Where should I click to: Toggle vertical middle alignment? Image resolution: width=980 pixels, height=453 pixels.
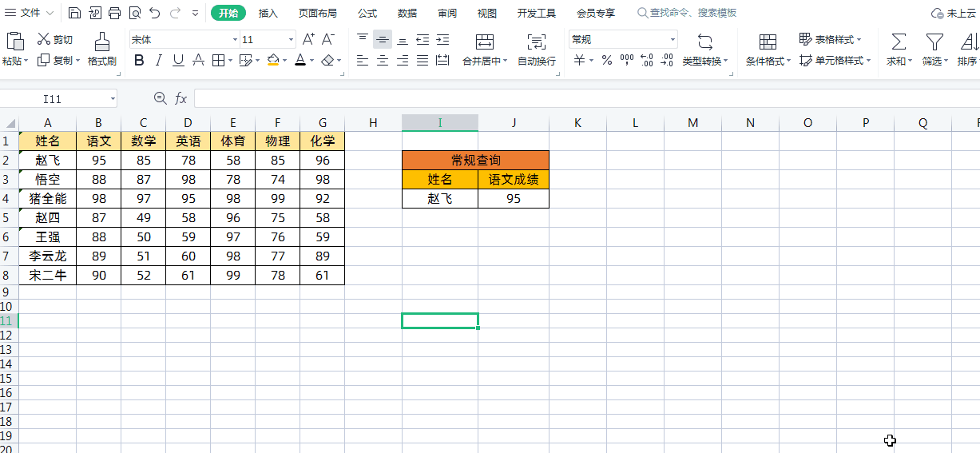pos(383,39)
